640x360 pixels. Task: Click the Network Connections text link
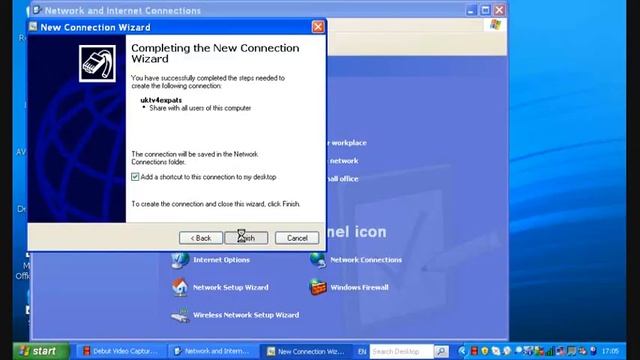point(366,260)
